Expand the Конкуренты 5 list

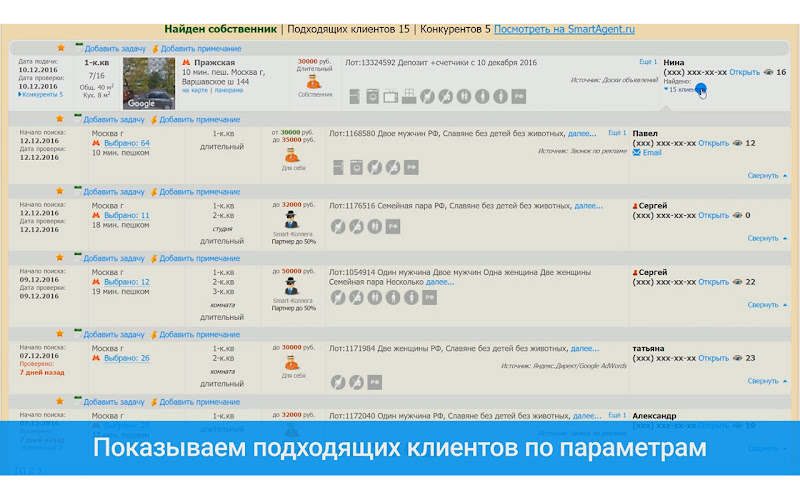pos(41,94)
